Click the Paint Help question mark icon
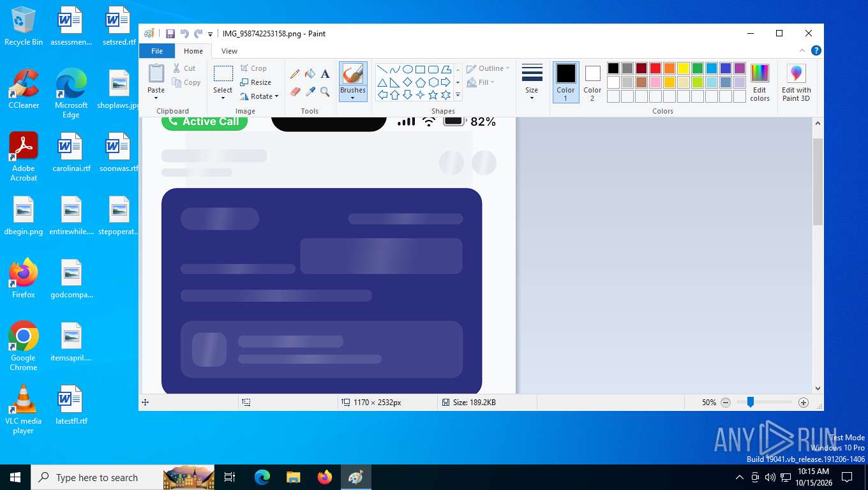This screenshot has height=490, width=868. [x=816, y=50]
